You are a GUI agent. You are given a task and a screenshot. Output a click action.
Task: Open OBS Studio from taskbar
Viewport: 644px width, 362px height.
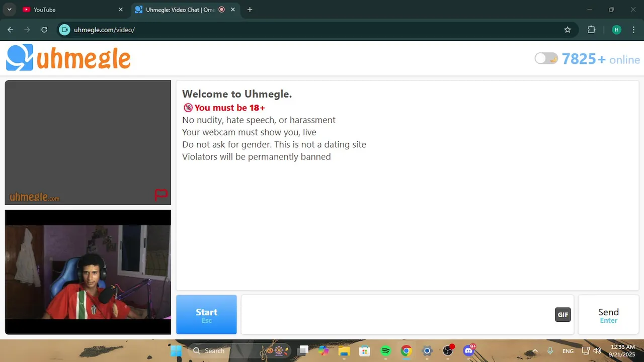coord(448,350)
